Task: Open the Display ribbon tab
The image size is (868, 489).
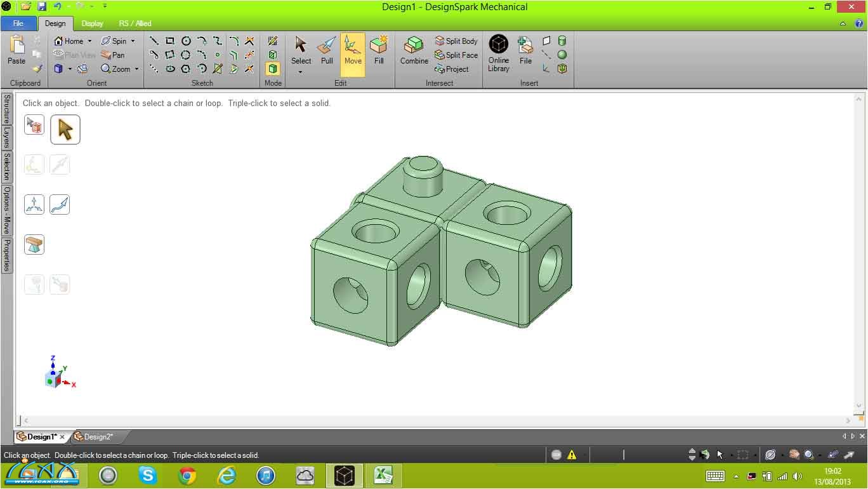Action: pyautogui.click(x=92, y=23)
